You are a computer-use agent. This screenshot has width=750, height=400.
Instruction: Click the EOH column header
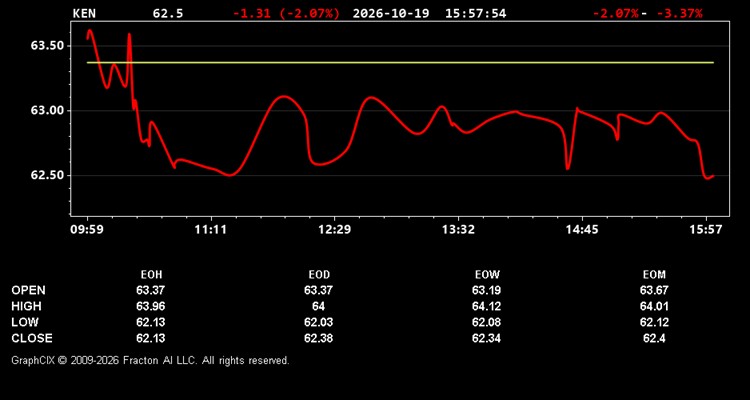point(151,275)
